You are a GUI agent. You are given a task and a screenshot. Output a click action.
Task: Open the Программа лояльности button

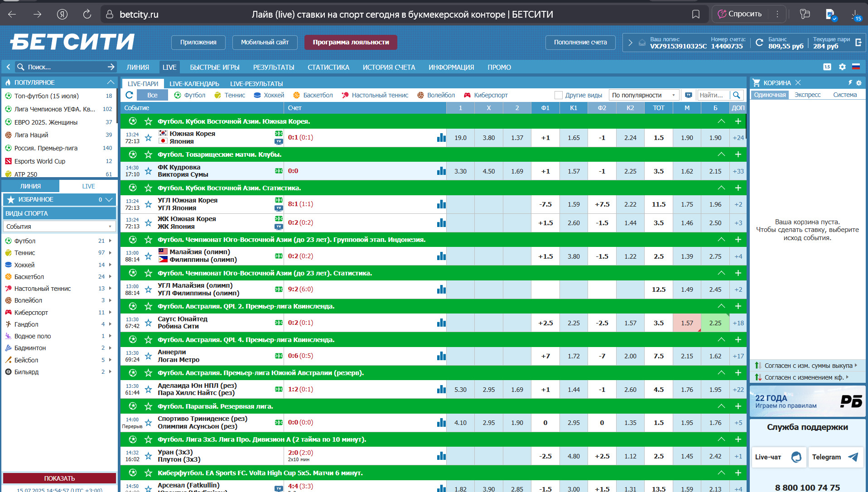351,42
